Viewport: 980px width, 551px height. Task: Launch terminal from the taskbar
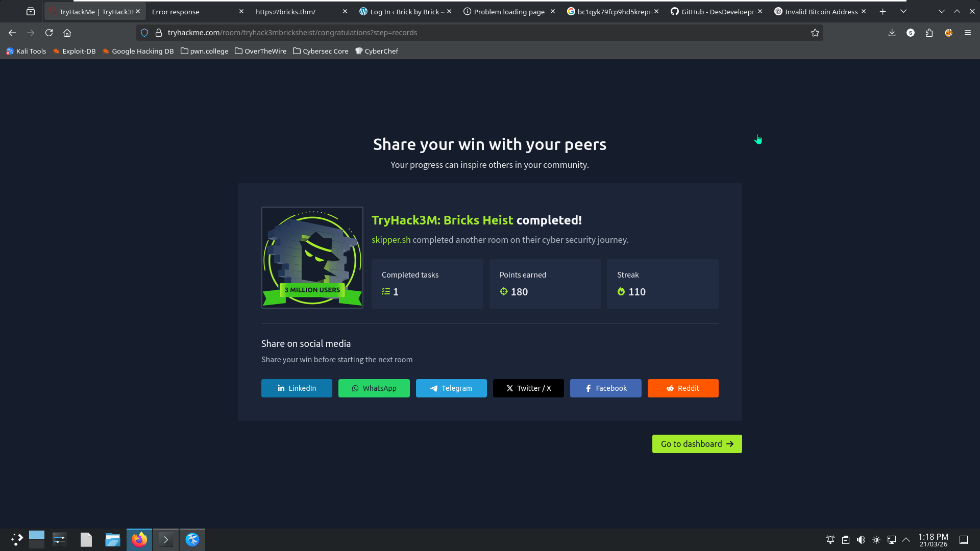click(x=166, y=540)
